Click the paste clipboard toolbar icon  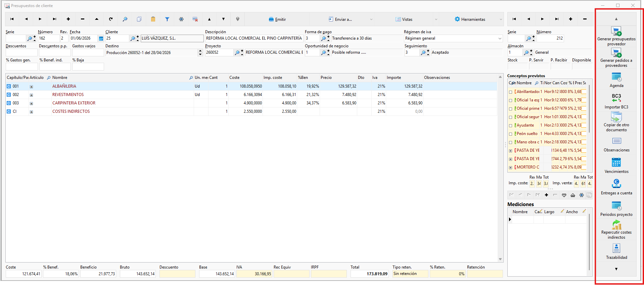pos(153,19)
